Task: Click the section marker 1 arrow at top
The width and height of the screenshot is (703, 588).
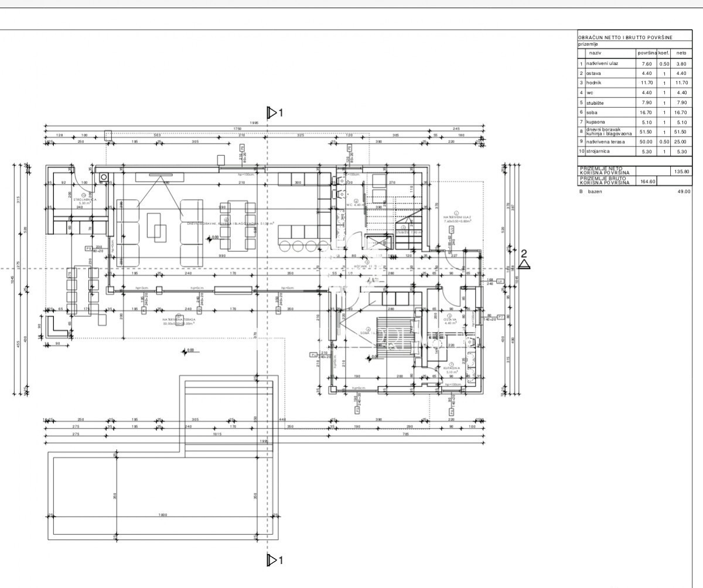Action: pyautogui.click(x=272, y=112)
